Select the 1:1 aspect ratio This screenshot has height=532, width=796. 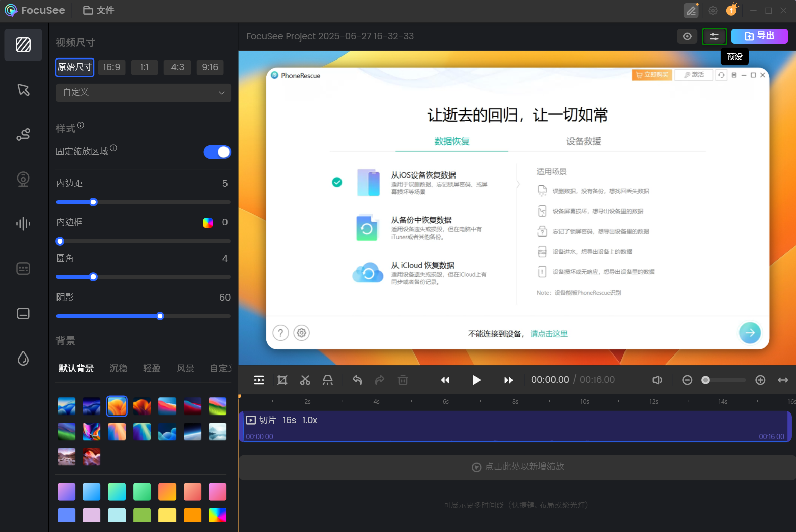point(144,67)
